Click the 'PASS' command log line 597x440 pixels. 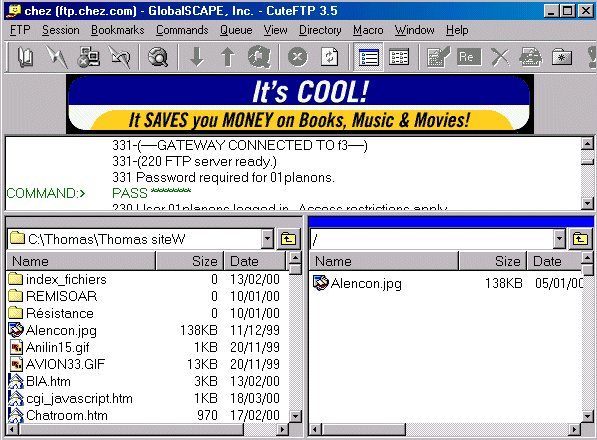[x=152, y=193]
